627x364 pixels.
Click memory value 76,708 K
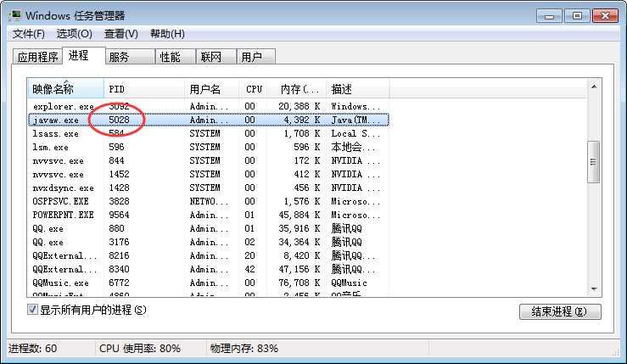[300, 283]
